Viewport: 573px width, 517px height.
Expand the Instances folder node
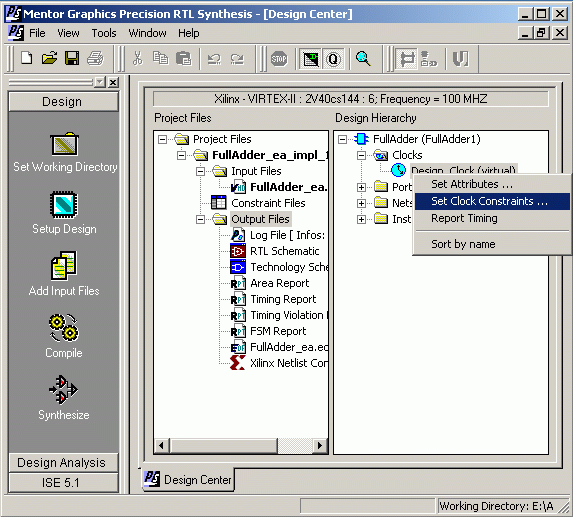[x=361, y=219]
